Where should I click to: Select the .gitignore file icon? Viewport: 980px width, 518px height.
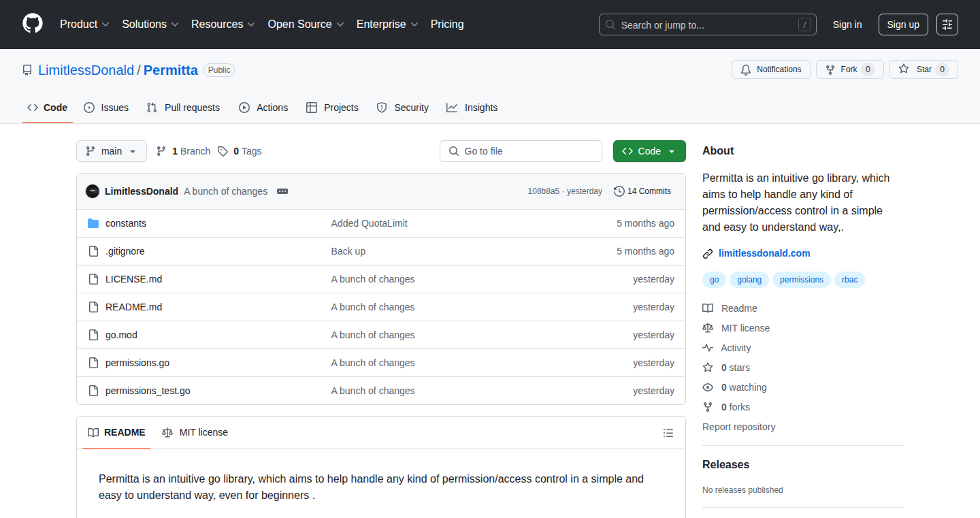click(x=93, y=251)
